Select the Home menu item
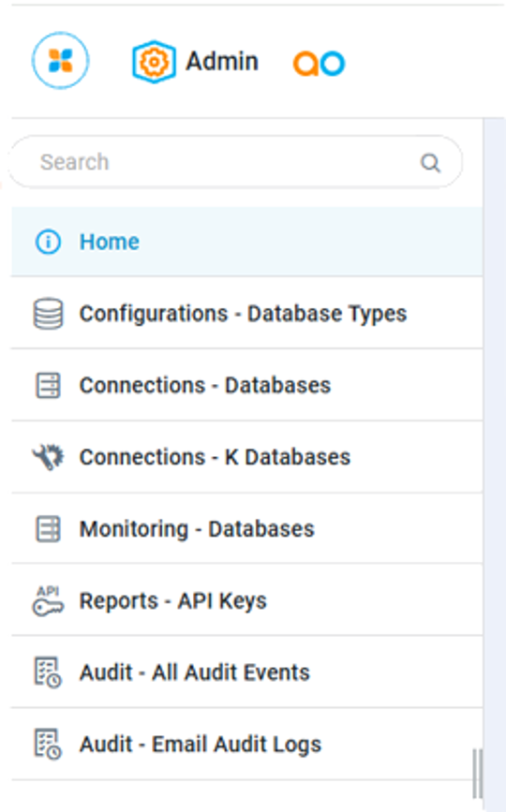The width and height of the screenshot is (506, 812). [x=247, y=242]
